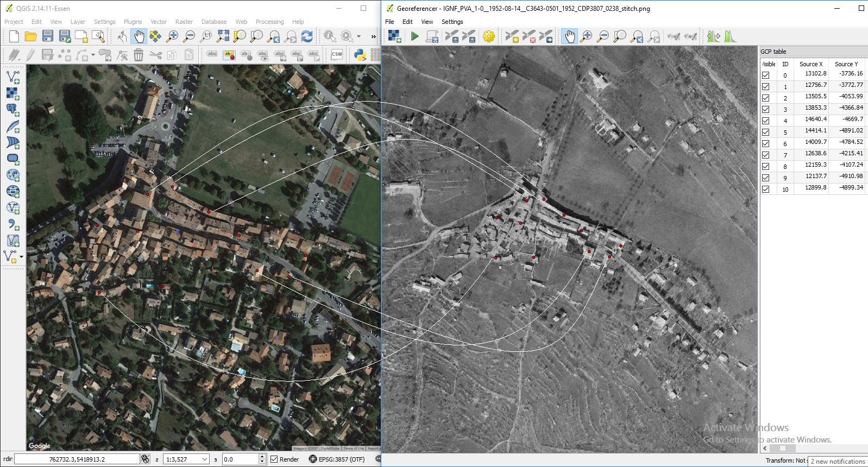868x467 pixels.
Task: Toggle visibility checkbox for GCP ID 1
Action: (765, 87)
